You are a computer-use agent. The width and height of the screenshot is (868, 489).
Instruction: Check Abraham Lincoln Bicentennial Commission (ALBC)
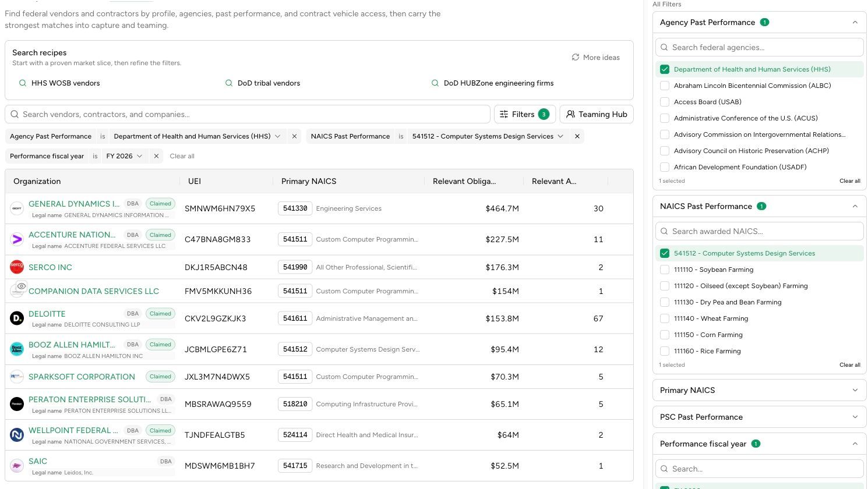[x=665, y=86]
